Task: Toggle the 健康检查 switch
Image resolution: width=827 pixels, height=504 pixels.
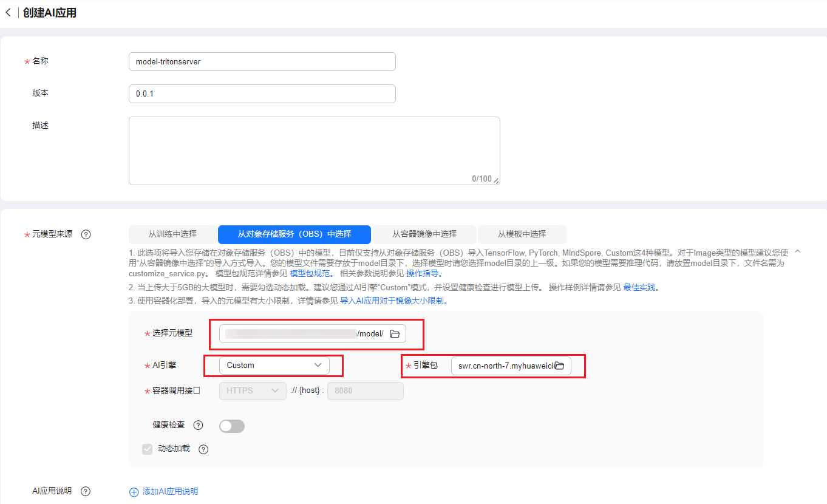Action: click(232, 426)
